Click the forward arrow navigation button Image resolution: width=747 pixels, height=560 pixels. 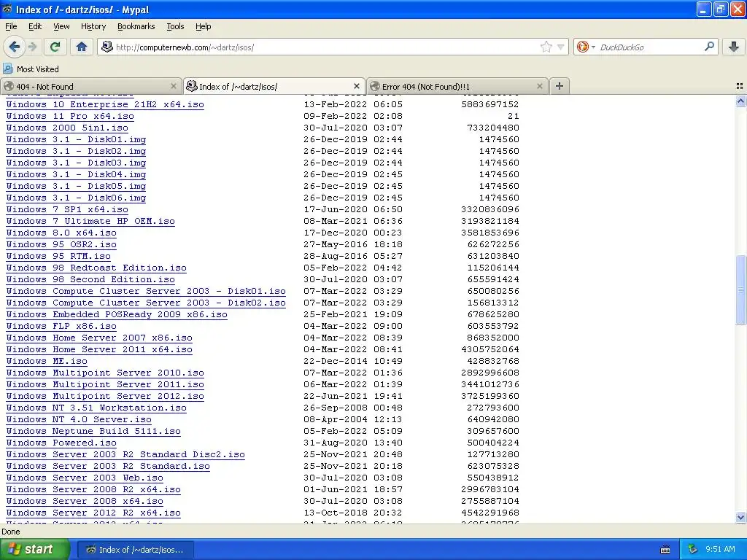[x=32, y=47]
